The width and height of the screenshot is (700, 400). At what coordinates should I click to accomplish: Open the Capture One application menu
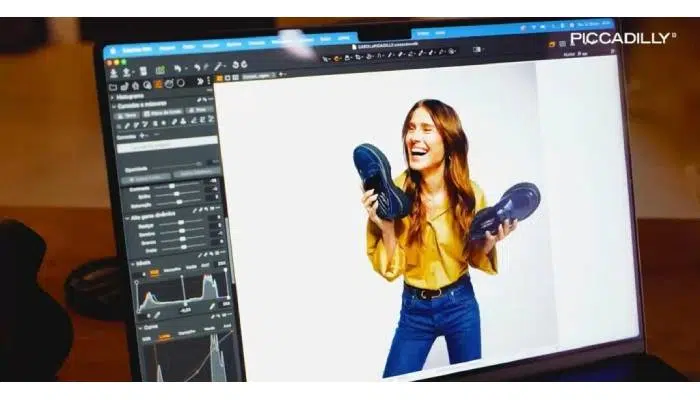(x=137, y=50)
